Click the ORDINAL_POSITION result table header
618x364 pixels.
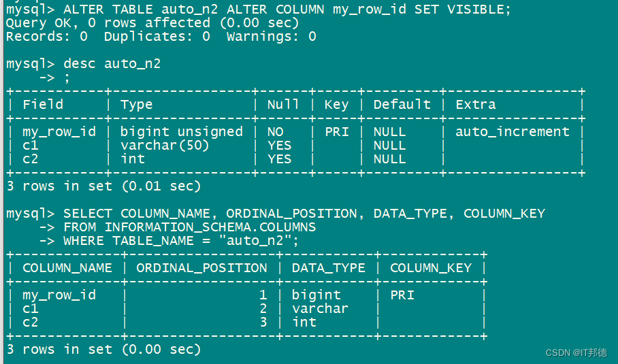coord(201,268)
